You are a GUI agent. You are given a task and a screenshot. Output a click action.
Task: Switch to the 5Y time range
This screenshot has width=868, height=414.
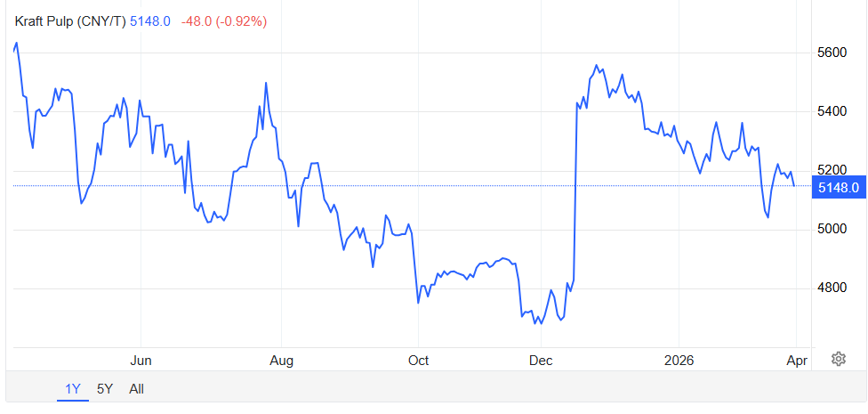tap(105, 389)
